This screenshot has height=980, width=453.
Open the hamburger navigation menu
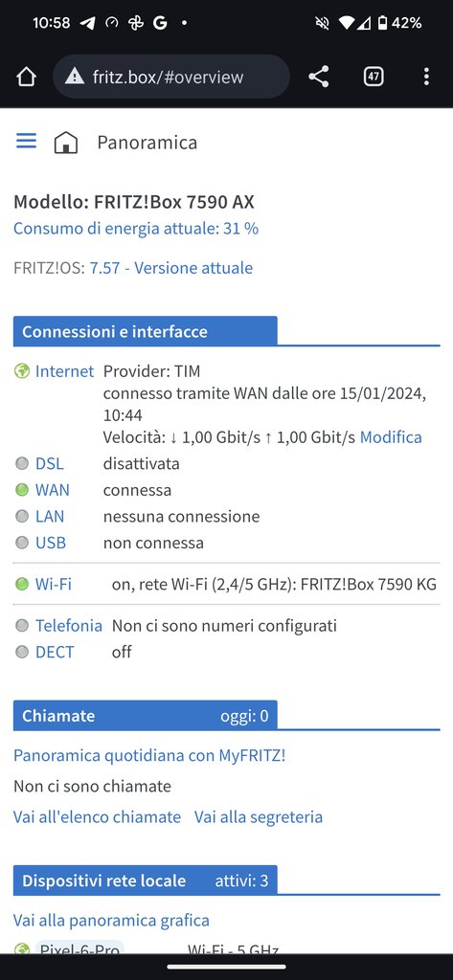(26, 142)
